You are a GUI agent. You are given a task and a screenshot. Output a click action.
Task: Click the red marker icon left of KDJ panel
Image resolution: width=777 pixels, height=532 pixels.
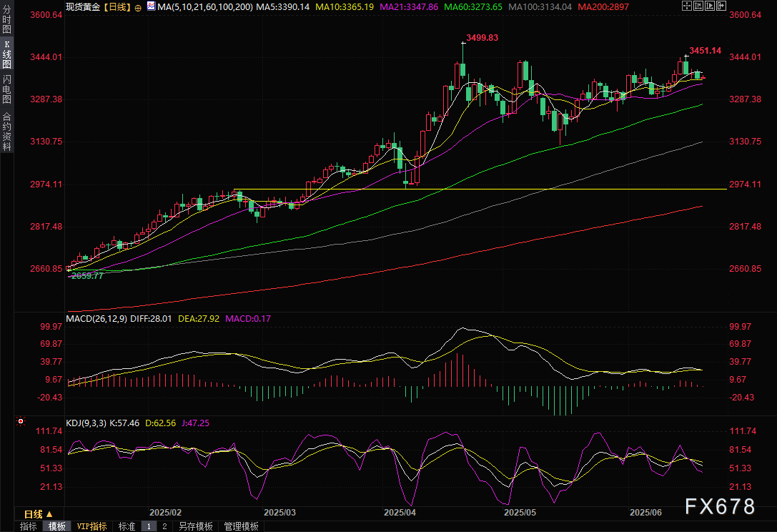[x=21, y=423]
